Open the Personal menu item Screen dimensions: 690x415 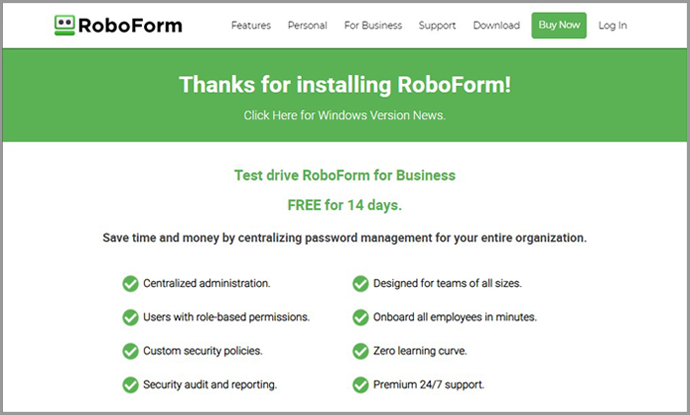[x=307, y=26]
